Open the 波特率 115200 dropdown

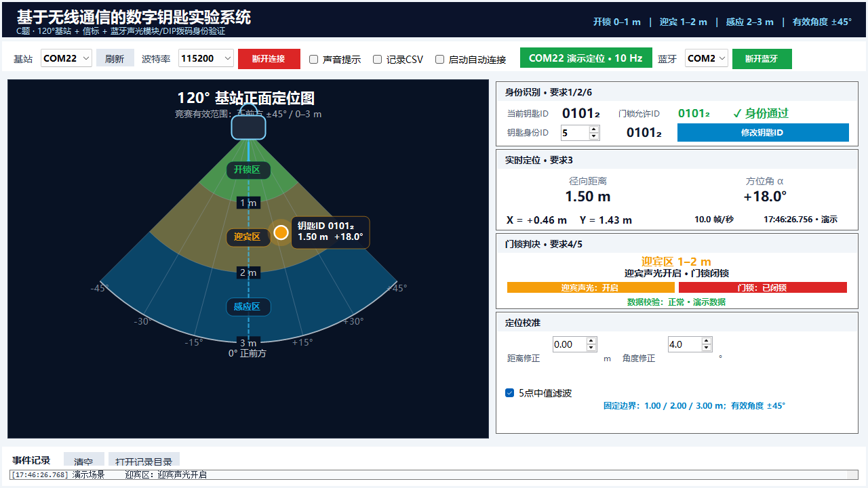[x=206, y=58]
